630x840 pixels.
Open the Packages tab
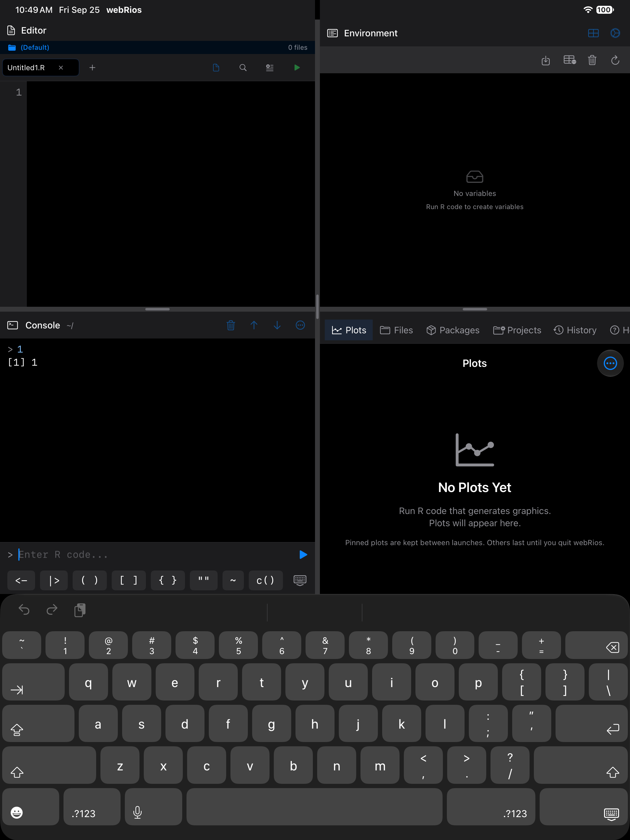click(x=453, y=330)
